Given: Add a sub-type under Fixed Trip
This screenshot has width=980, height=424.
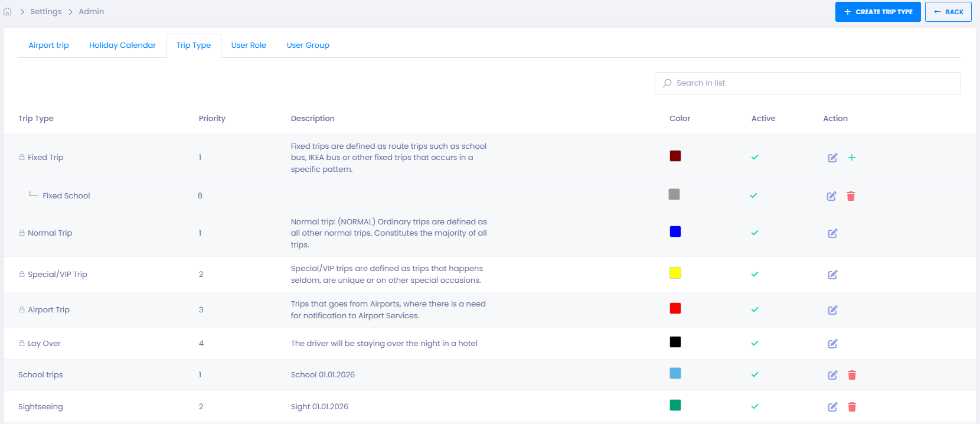Looking at the screenshot, I should click(852, 158).
